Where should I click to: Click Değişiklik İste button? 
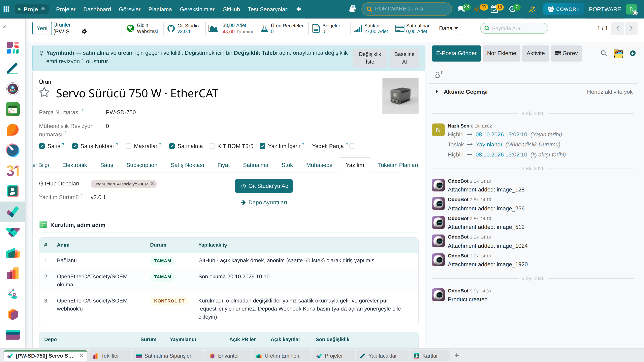370,58
